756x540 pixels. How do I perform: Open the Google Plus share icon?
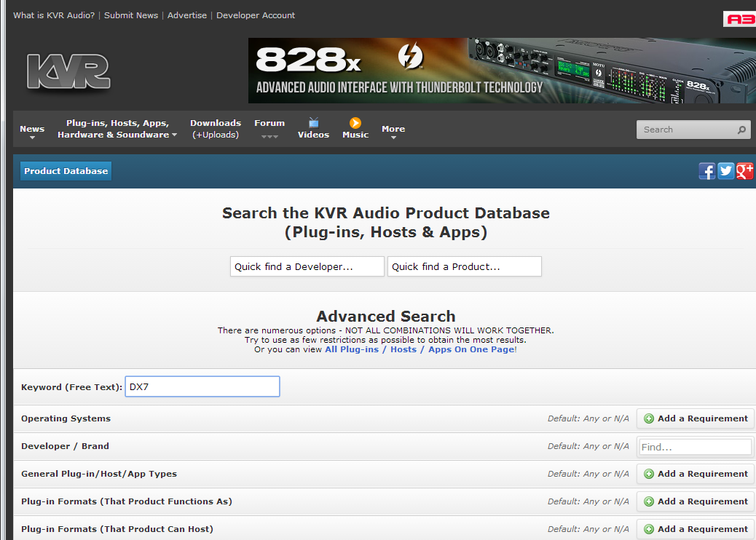pos(744,171)
